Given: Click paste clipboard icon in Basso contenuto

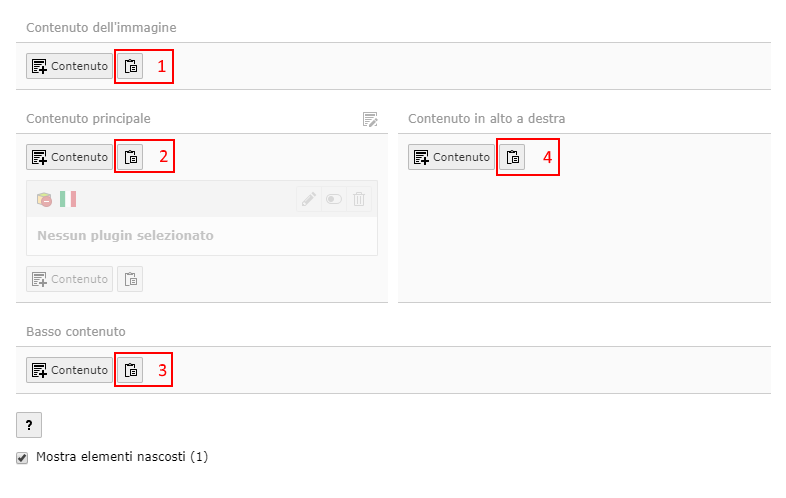Looking at the screenshot, I should click(130, 370).
